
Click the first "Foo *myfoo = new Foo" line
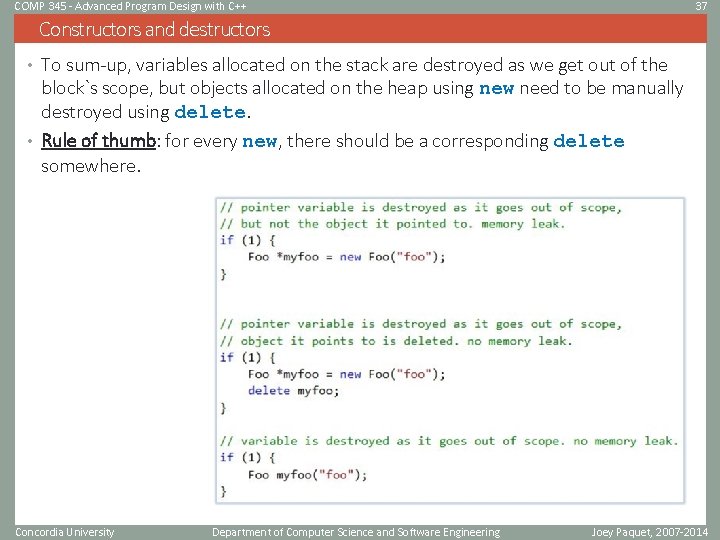pyautogui.click(x=347, y=257)
